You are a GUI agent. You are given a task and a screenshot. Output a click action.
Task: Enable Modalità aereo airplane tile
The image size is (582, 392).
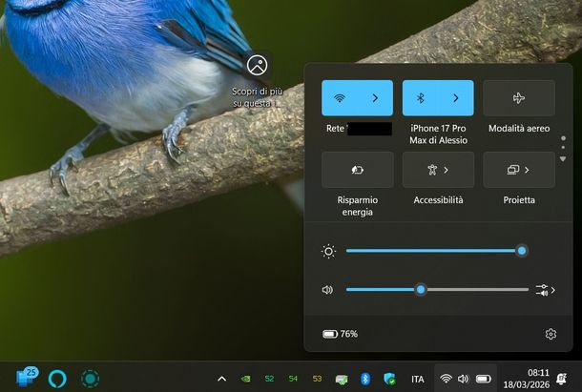519,98
